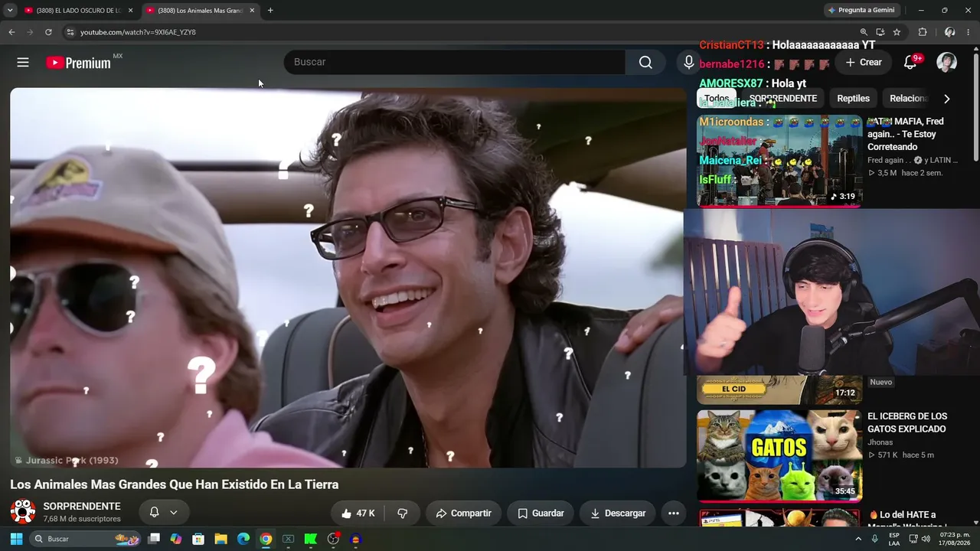This screenshot has height=551, width=980.
Task: Save video with the Guardar button
Action: 541,514
